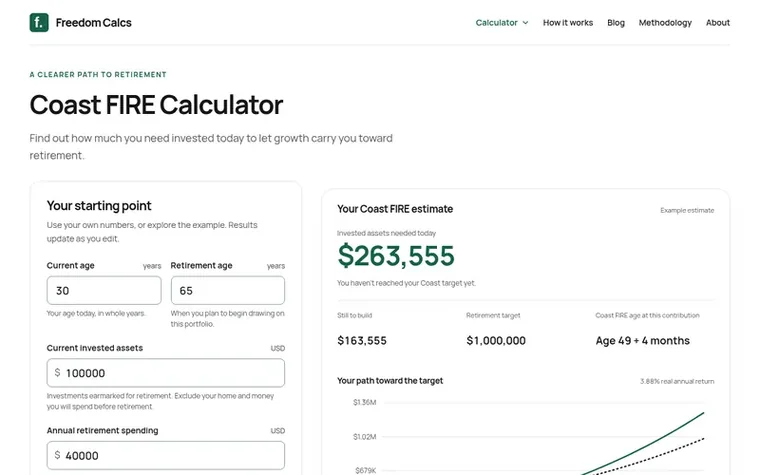The image size is (760, 475).
Task: Click the Your starting point heading
Action: [99, 206]
